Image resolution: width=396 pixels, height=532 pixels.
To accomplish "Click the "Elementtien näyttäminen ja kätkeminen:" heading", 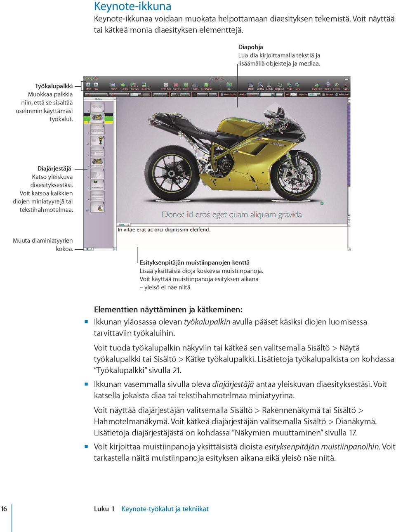I will tap(168, 310).
